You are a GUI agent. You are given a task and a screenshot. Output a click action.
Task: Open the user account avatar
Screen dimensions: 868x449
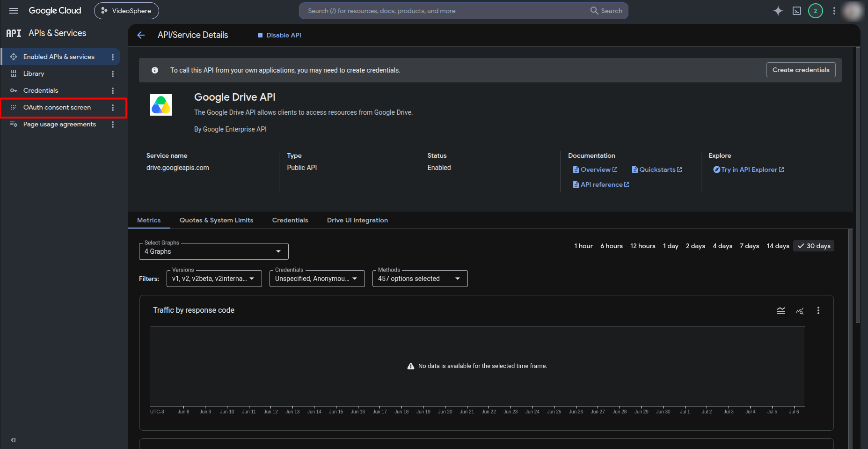point(853,11)
